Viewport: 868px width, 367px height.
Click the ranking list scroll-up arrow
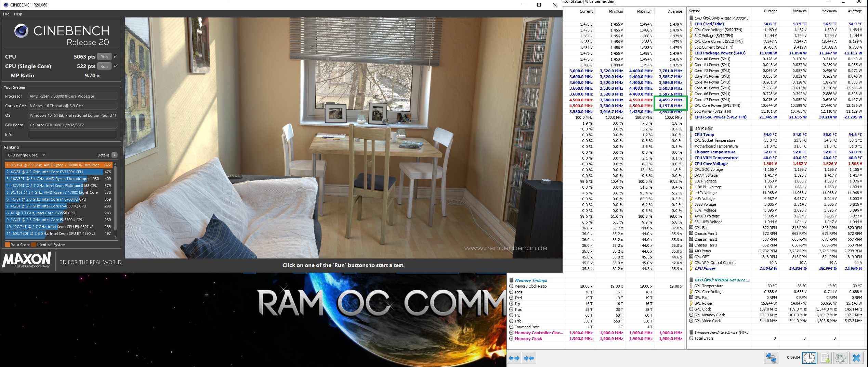115,164
